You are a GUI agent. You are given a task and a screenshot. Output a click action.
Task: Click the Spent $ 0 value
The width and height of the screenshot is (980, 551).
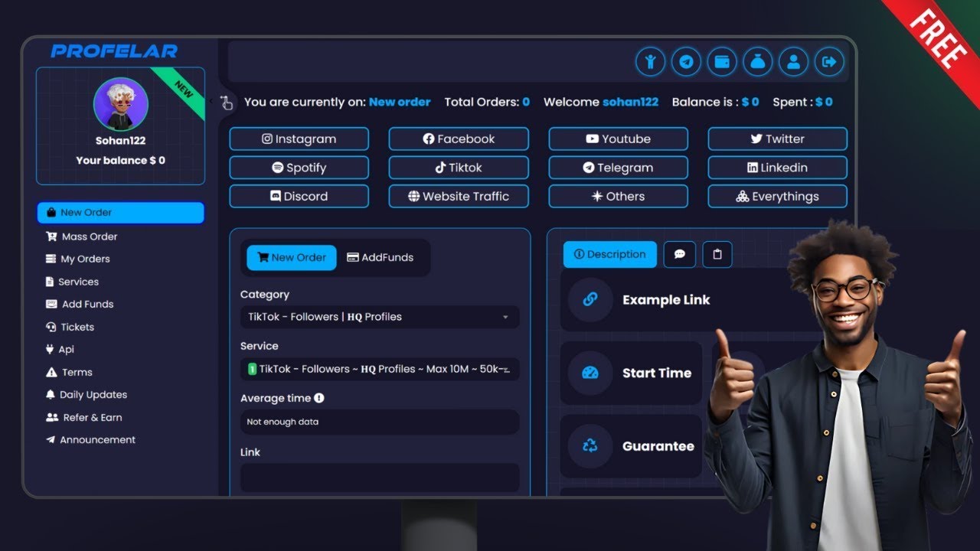pos(824,102)
